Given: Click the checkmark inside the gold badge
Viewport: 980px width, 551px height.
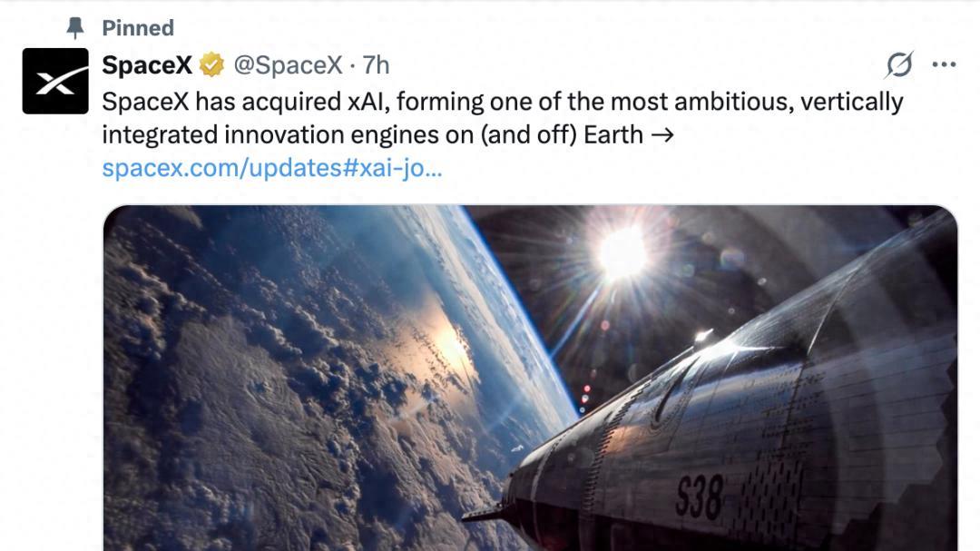Looking at the screenshot, I should coord(209,64).
